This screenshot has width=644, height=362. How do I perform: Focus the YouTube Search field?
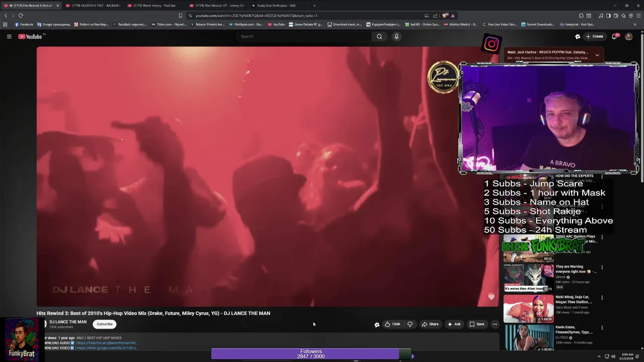click(304, 36)
